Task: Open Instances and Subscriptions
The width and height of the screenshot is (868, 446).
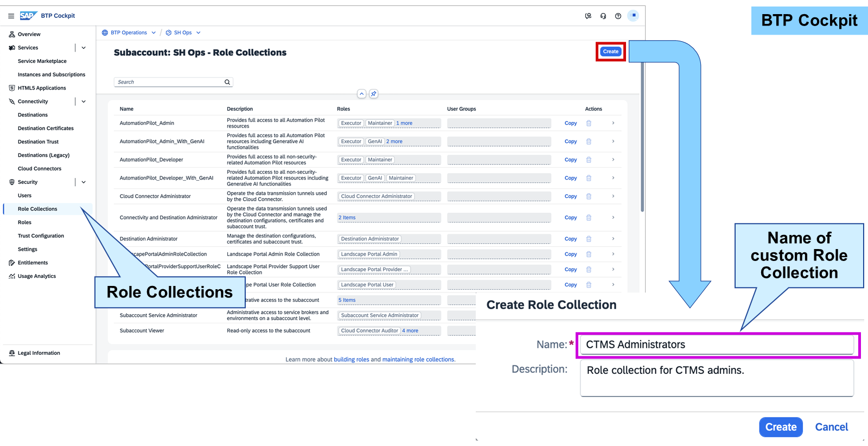Action: coord(52,75)
